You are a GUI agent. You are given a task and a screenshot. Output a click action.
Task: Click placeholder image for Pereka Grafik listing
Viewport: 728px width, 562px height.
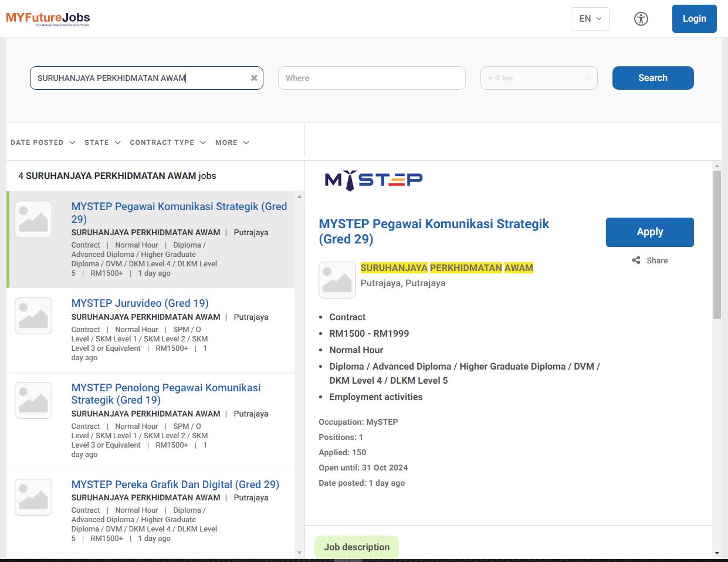pos(33,497)
